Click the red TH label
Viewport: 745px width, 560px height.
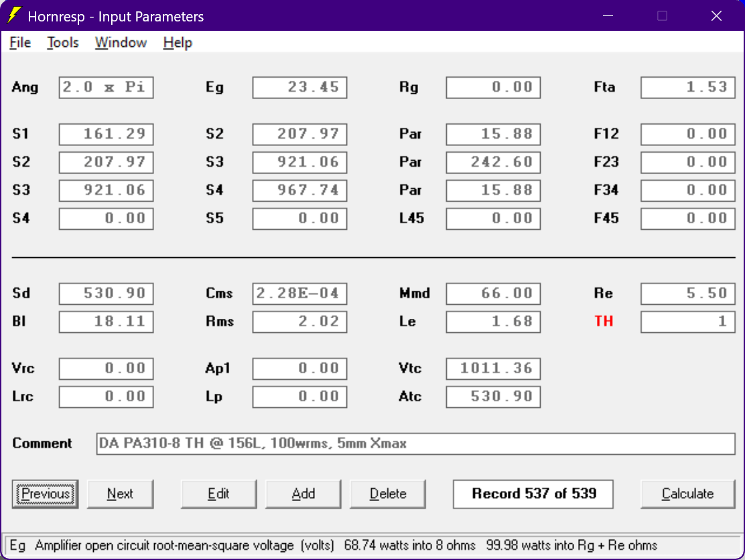[x=604, y=322]
